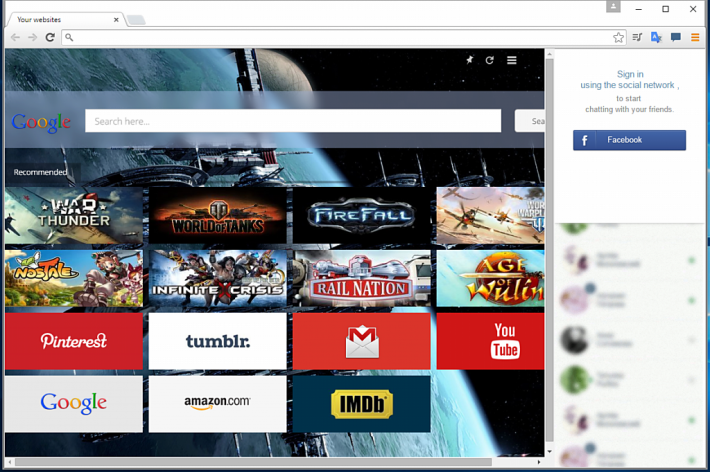This screenshot has width=710, height=472.
Task: Click the page vertical scrollbar thumb
Action: click(x=549, y=250)
